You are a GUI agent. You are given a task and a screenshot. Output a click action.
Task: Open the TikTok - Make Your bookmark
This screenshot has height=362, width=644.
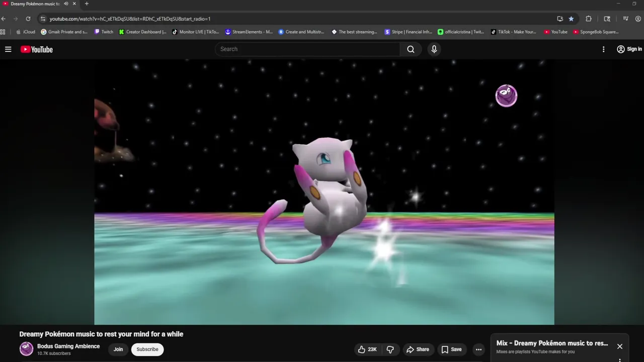click(x=514, y=32)
